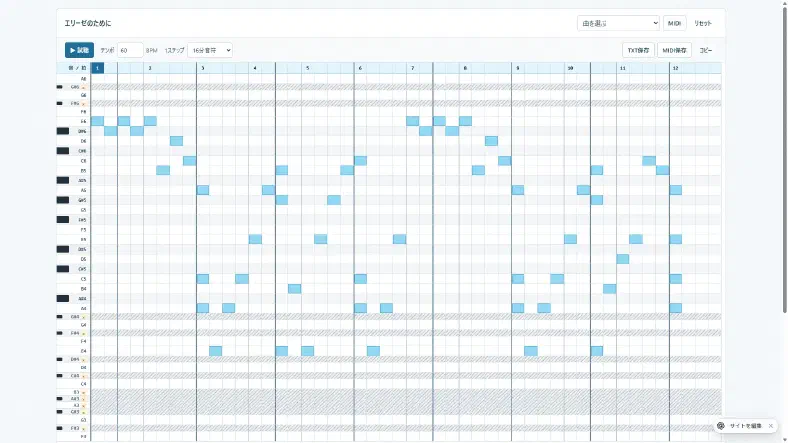Click the リセット reset button

pos(703,23)
